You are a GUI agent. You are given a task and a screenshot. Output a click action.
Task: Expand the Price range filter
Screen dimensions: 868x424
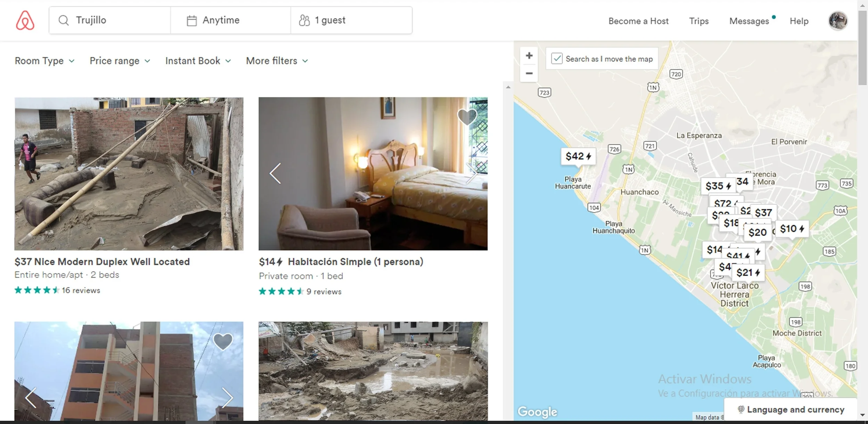point(120,61)
